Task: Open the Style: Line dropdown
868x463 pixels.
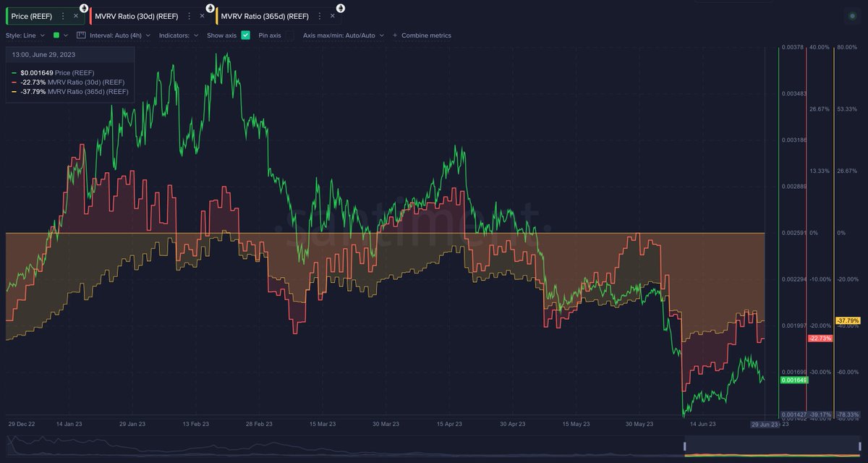Action: 25,35
